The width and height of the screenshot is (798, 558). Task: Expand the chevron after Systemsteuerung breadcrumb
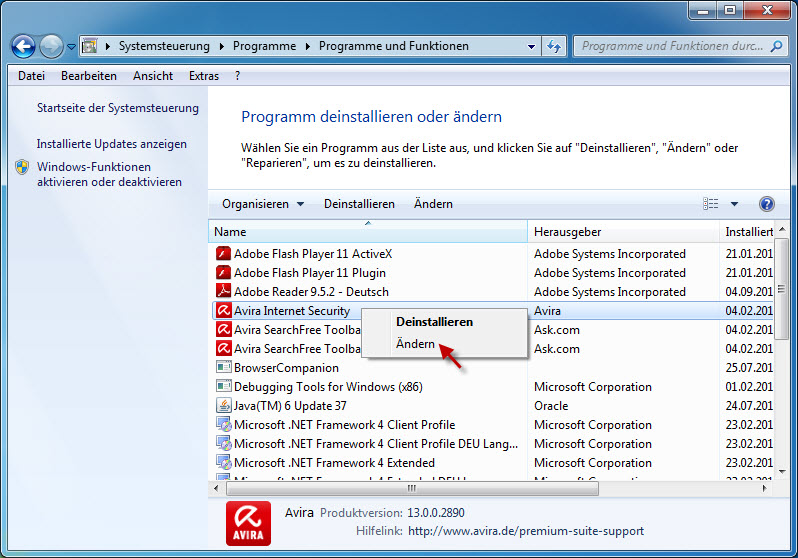pos(222,46)
